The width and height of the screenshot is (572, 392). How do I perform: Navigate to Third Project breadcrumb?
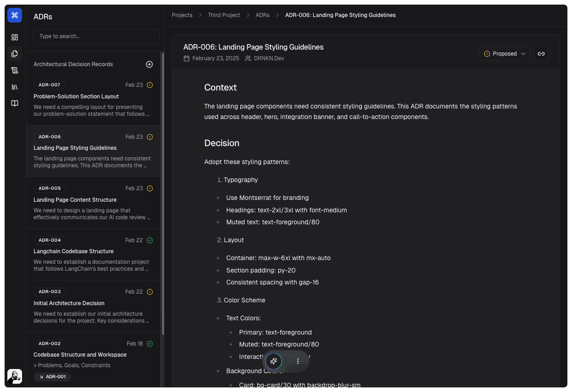224,15
